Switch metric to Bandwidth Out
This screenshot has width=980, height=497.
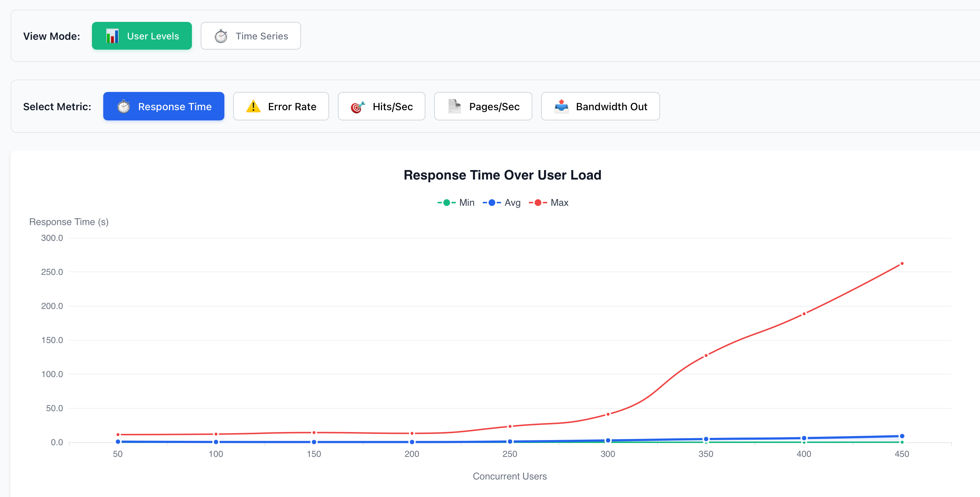[600, 107]
